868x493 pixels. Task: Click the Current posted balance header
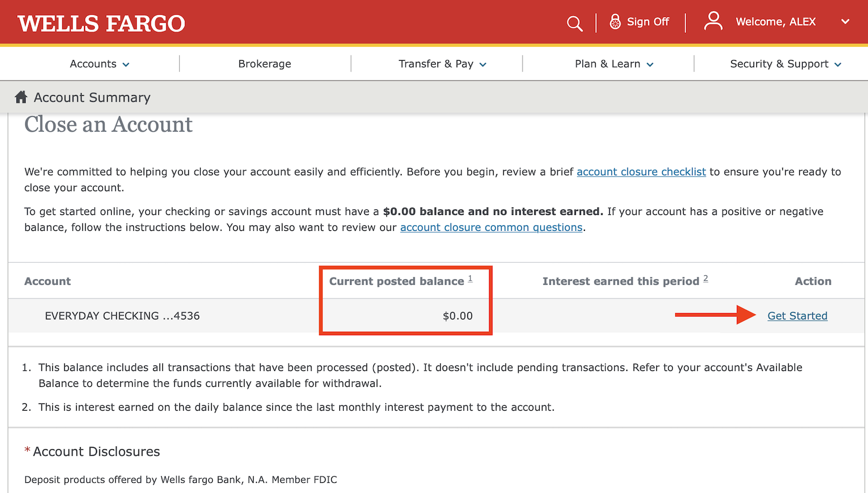click(397, 281)
